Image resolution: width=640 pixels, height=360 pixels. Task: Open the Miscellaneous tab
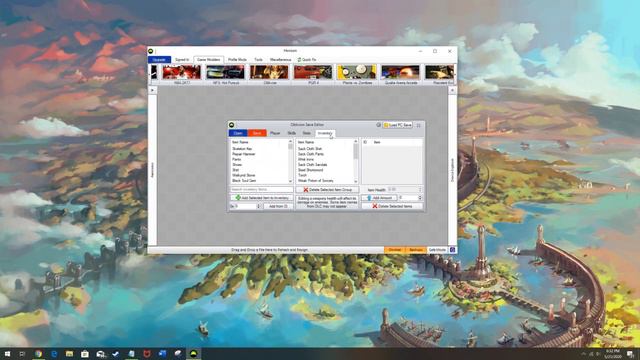[x=280, y=60]
